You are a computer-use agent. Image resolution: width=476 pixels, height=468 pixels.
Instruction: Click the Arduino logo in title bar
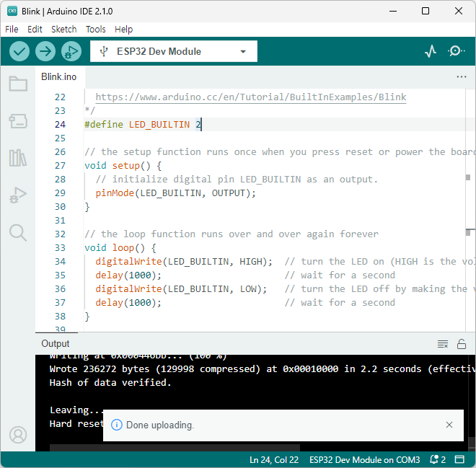12,12
